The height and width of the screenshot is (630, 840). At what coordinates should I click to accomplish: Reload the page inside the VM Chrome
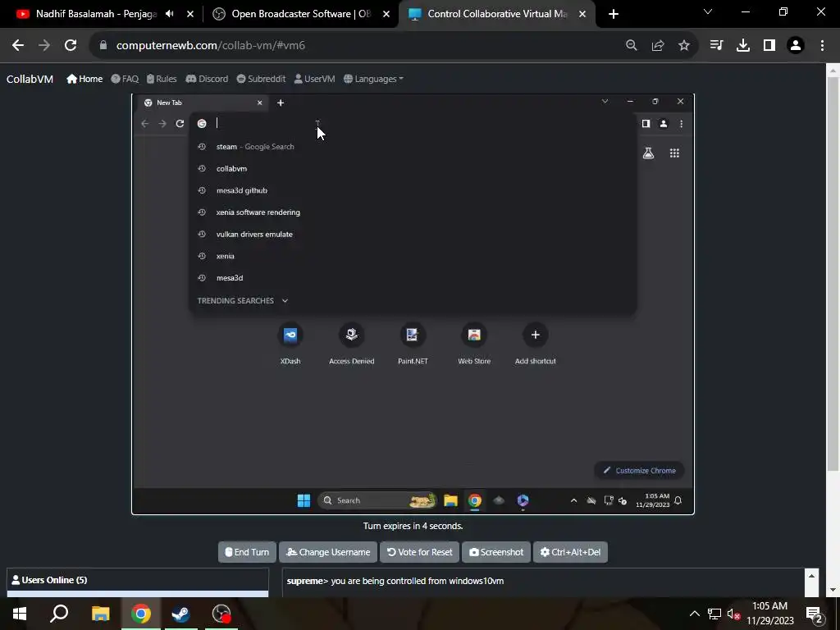coord(180,124)
